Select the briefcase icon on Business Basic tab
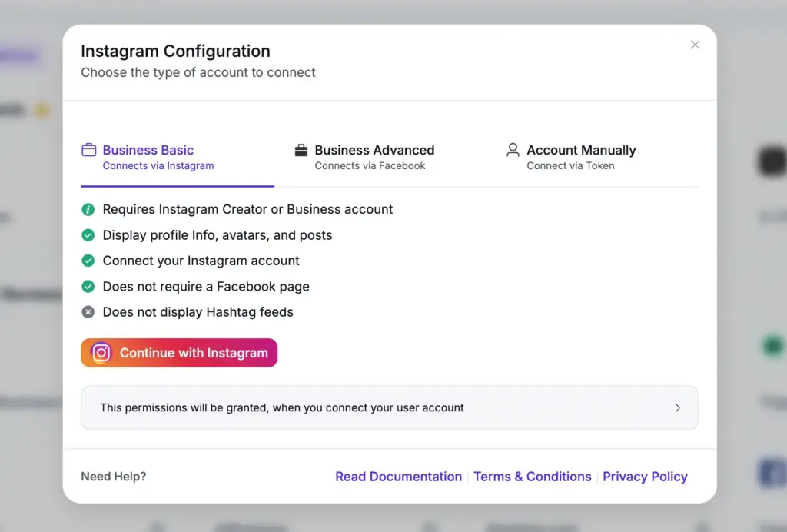The height and width of the screenshot is (532, 787). pos(88,150)
